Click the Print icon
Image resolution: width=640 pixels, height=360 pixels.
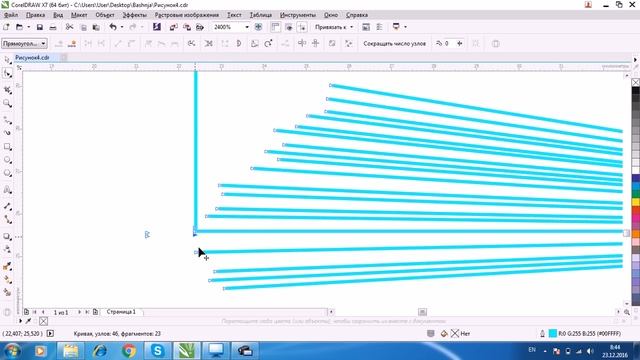point(53,27)
